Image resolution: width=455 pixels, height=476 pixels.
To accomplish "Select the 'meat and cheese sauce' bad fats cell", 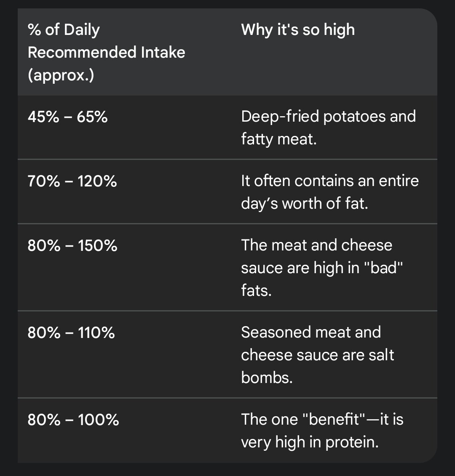I will point(322,268).
